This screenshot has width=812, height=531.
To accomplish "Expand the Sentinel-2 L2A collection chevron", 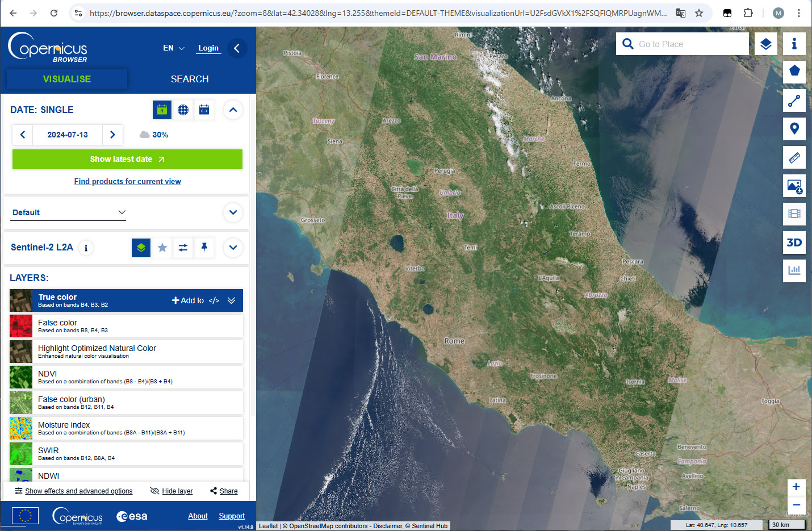I will (233, 248).
